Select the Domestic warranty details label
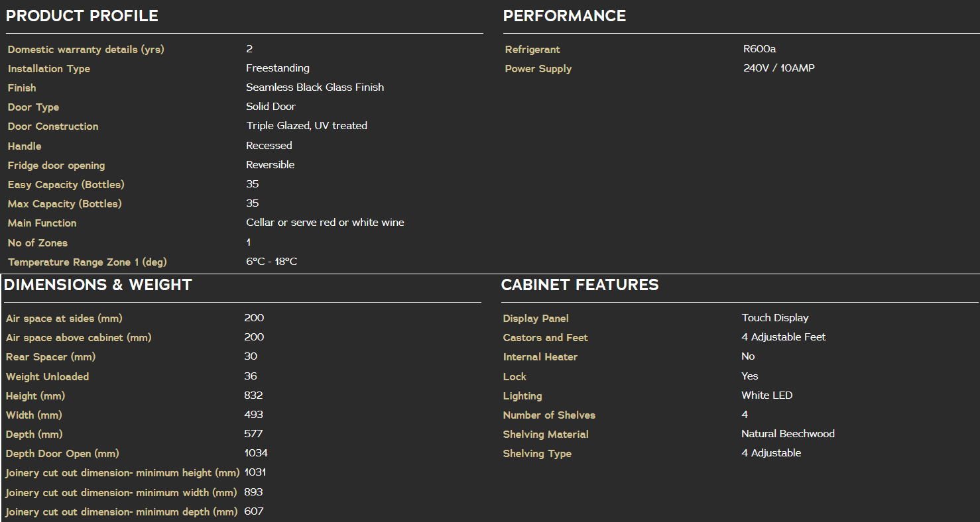Image resolution: width=980 pixels, height=522 pixels. tap(86, 50)
